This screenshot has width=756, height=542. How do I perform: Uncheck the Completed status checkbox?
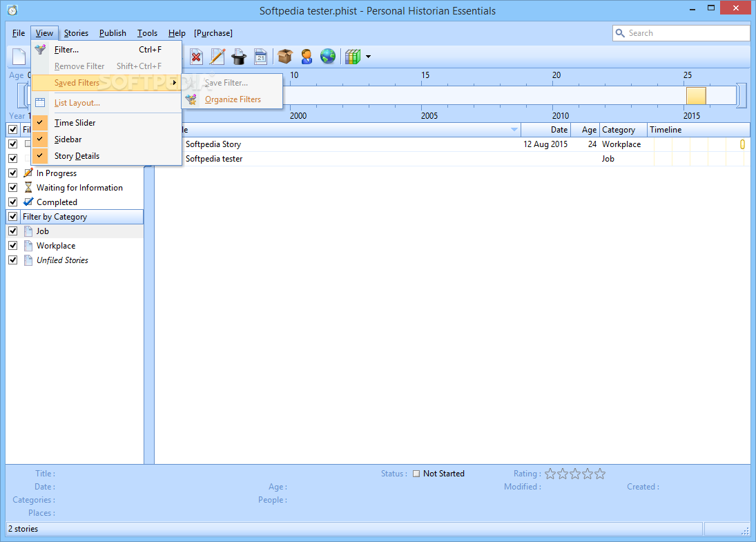coord(13,202)
